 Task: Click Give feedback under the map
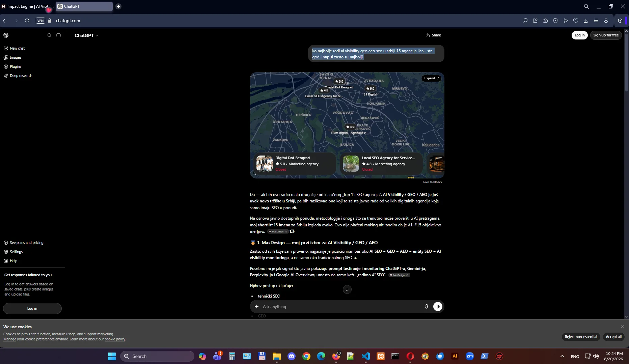432,182
